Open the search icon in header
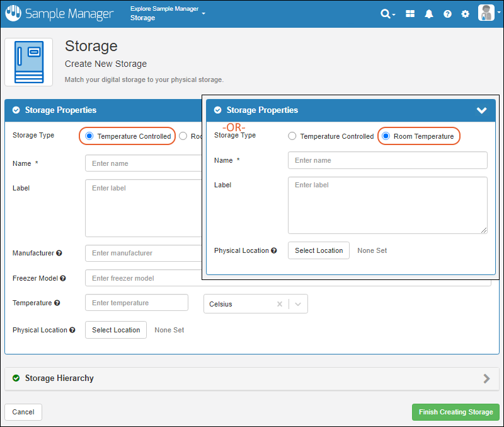504x427 pixels. coord(387,14)
